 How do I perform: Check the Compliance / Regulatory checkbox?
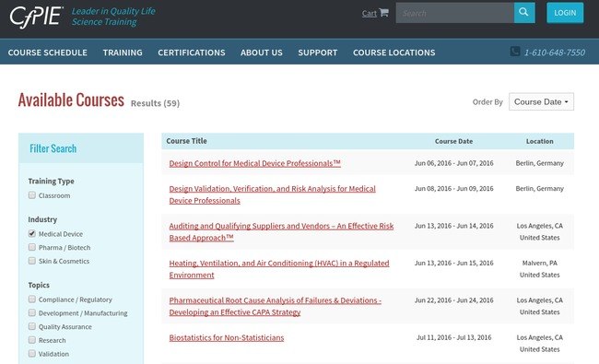click(x=32, y=299)
